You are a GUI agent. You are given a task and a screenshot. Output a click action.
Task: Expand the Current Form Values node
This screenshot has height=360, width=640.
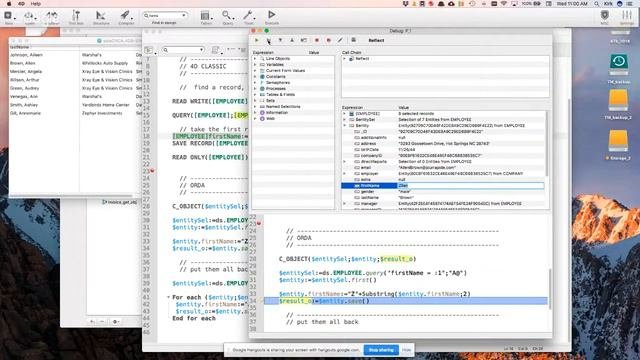(x=256, y=71)
